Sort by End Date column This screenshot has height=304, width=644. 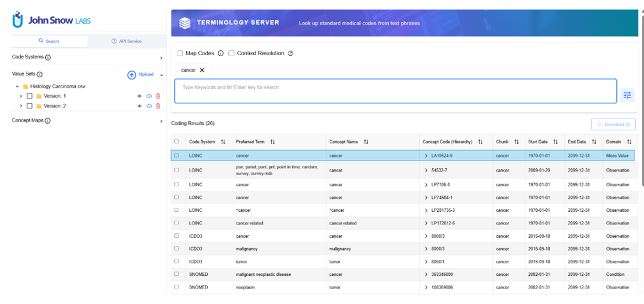[593, 142]
